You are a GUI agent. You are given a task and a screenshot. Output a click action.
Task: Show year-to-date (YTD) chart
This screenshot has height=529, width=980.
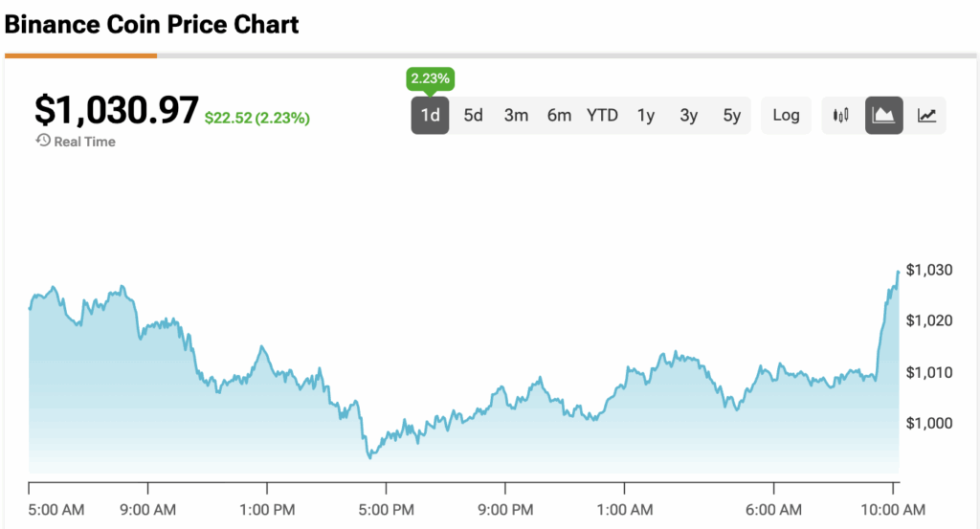pyautogui.click(x=602, y=116)
